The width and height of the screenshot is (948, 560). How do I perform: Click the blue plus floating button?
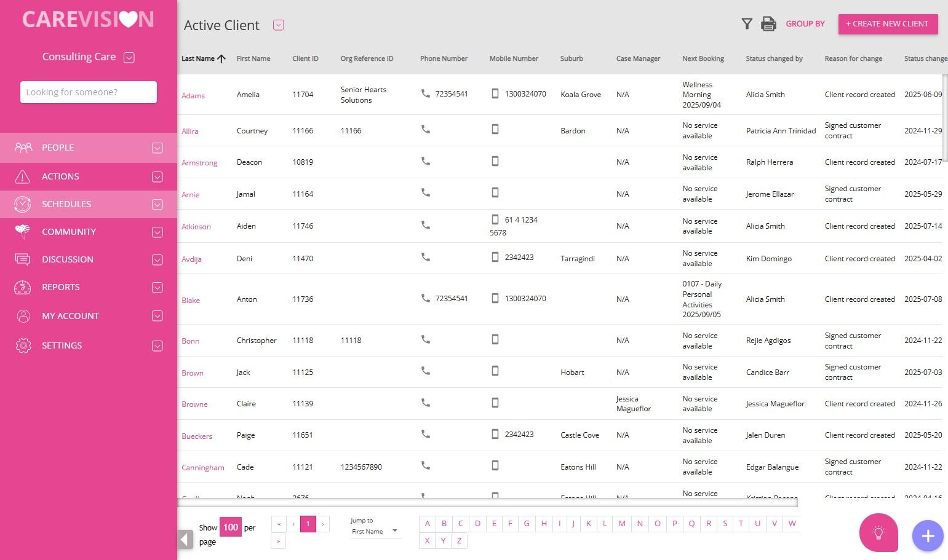[928, 536]
